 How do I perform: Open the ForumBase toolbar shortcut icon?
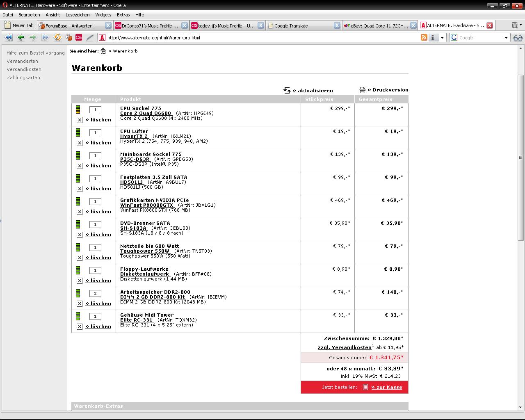[x=69, y=37]
